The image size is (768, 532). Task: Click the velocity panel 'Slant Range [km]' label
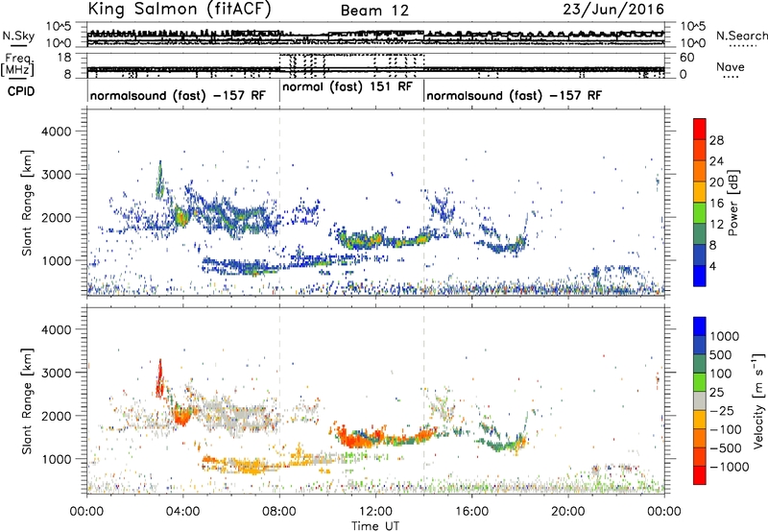pos(27,400)
